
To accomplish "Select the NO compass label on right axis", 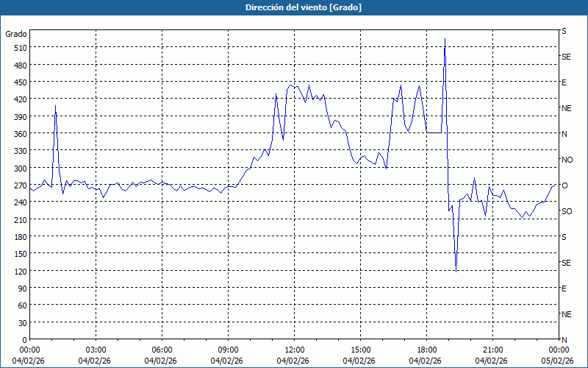I will pos(567,160).
